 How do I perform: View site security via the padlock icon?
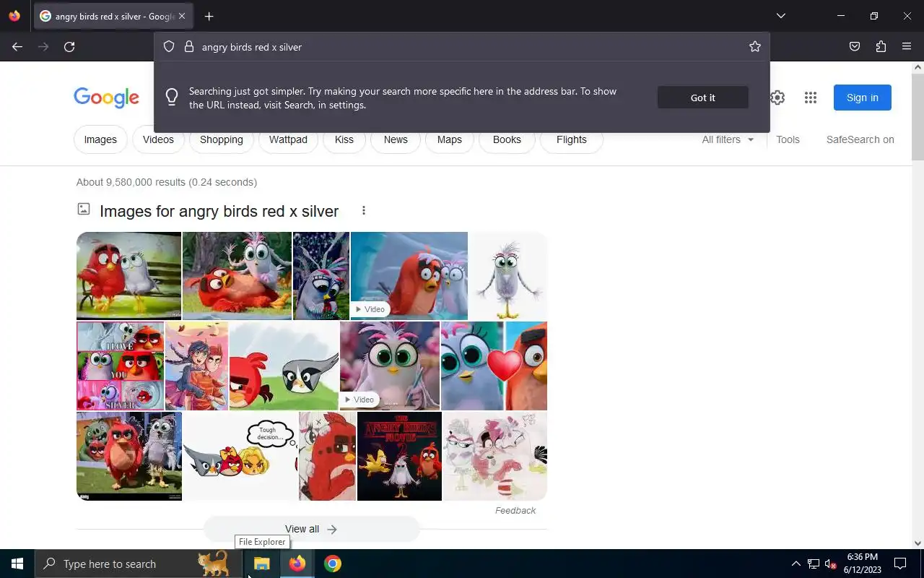click(189, 47)
